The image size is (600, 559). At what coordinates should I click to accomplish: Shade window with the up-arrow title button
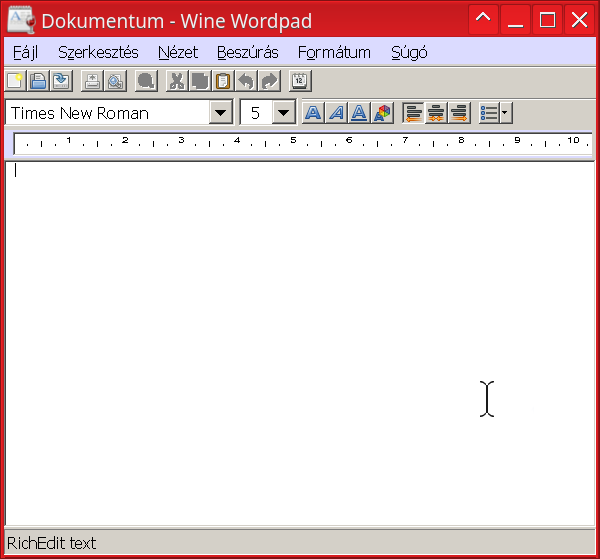483,20
